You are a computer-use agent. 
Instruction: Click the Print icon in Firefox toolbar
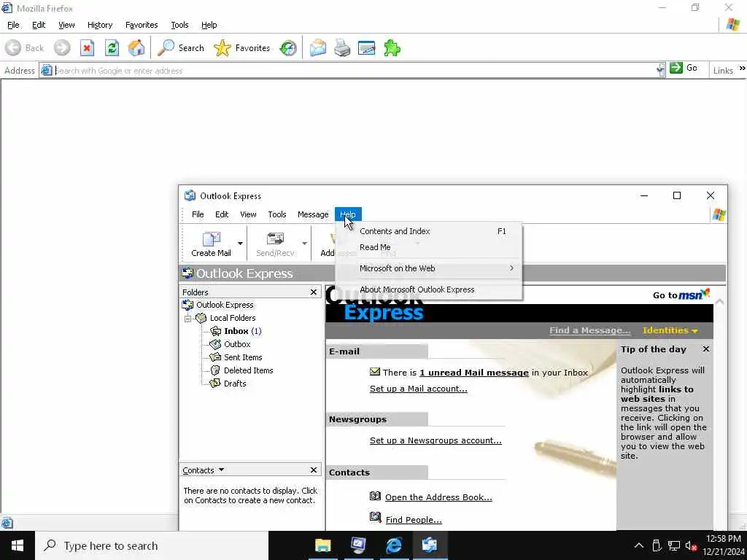click(342, 47)
